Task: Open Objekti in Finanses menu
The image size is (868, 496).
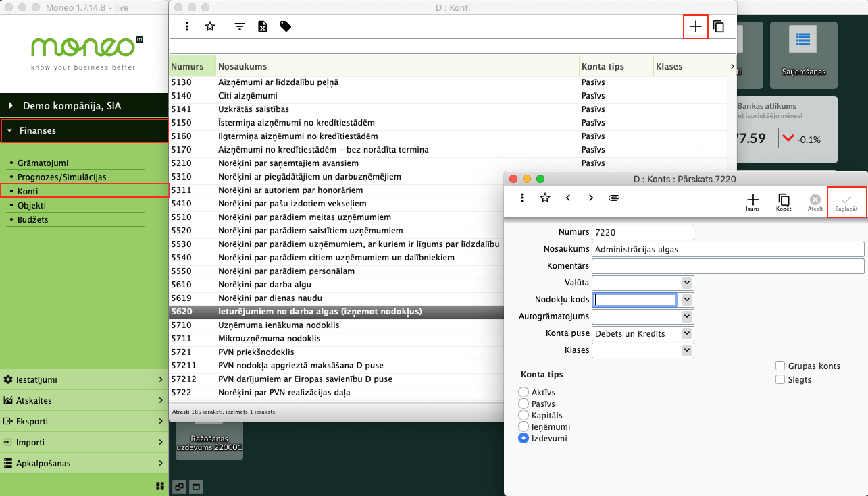Action: (32, 205)
